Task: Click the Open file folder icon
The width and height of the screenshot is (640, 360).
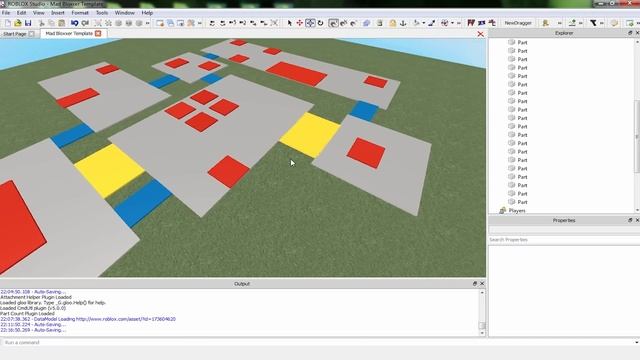Action: point(18,23)
